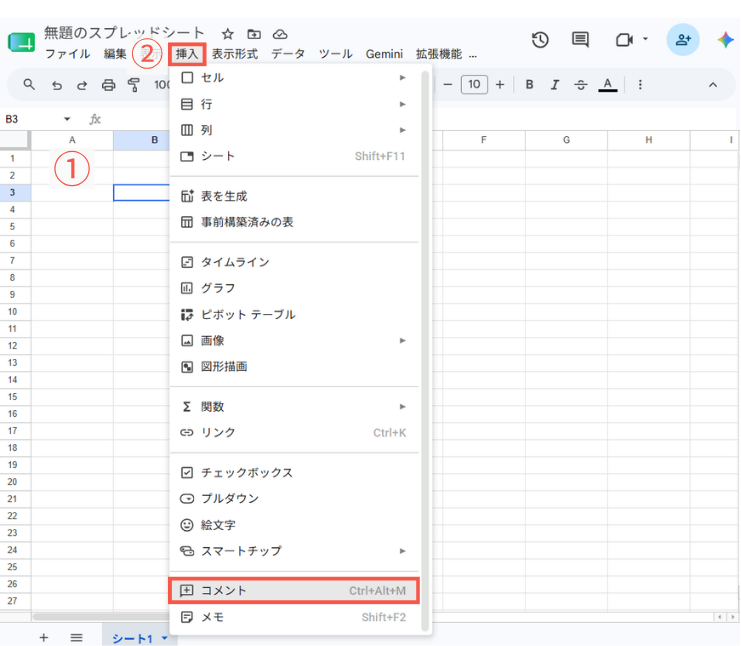Select column G header
The height and width of the screenshot is (646, 741).
coord(566,140)
